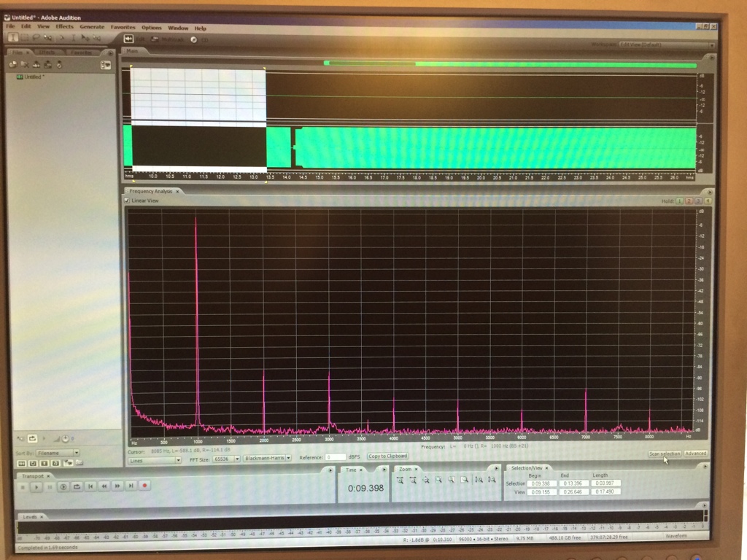Click the Import File icon in Files panel
This screenshot has height=560, width=747.
point(13,64)
